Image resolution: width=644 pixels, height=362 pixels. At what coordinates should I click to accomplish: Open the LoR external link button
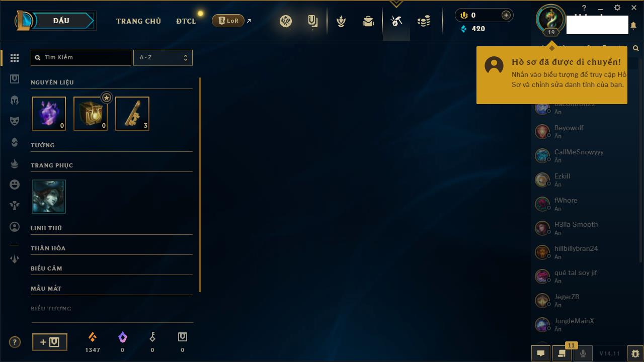tap(231, 21)
